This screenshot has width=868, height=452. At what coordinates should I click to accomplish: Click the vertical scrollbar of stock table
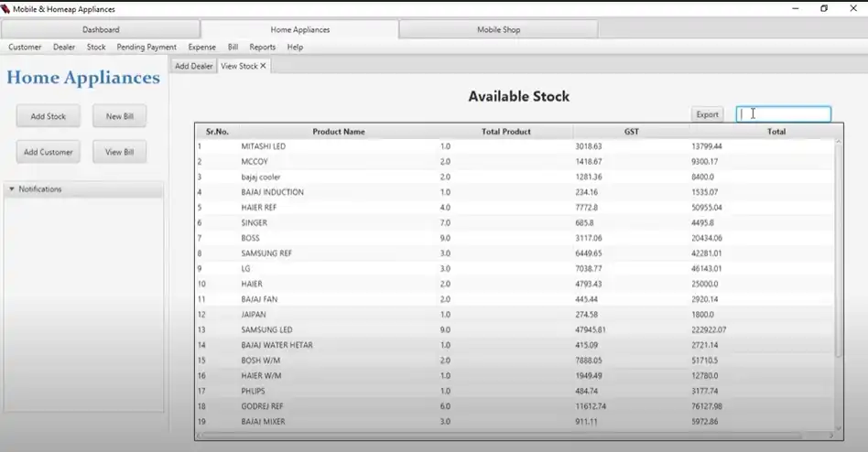tap(838, 247)
